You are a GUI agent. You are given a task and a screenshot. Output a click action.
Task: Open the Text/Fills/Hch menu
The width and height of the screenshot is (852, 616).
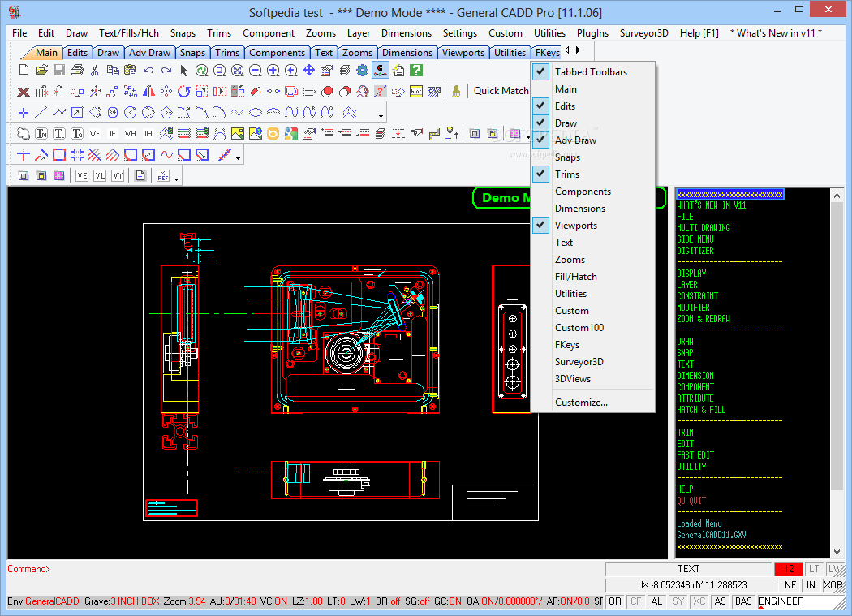129,33
